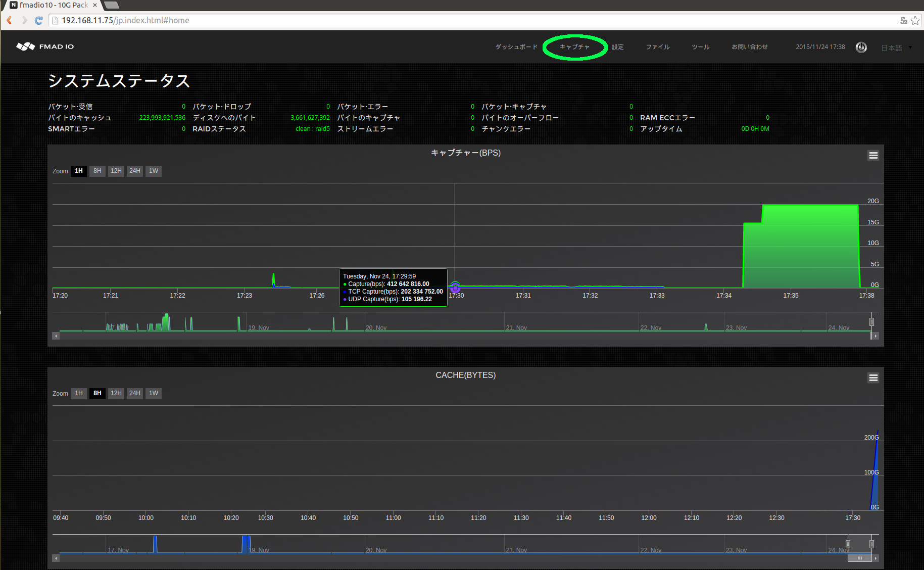Click inside the browser address bar
This screenshot has width=924, height=570.
(x=253, y=20)
